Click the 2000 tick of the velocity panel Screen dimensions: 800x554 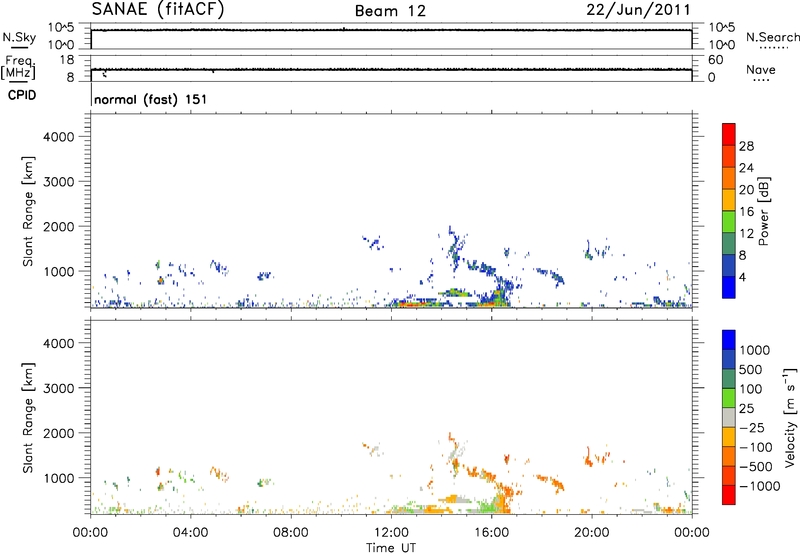58,433
